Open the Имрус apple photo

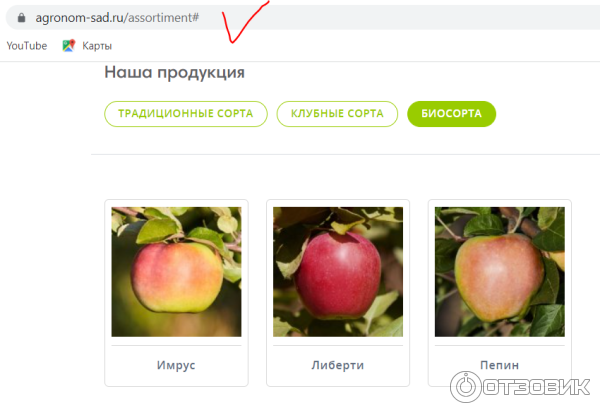pos(176,272)
